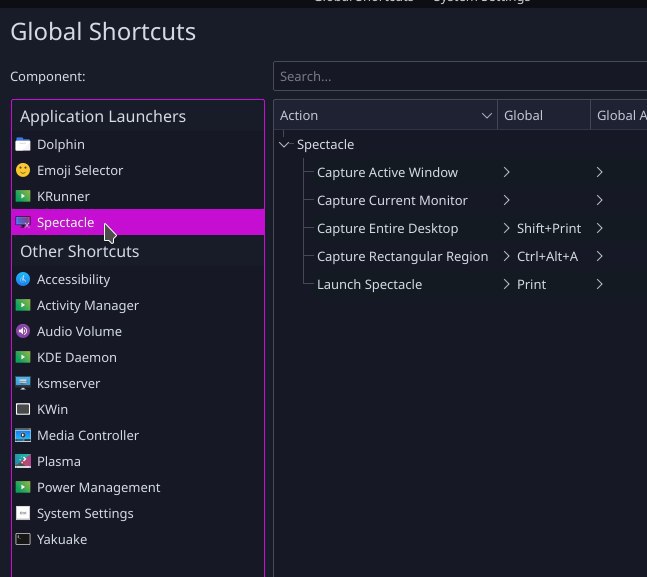Click the ksmserver computer icon

point(23,383)
